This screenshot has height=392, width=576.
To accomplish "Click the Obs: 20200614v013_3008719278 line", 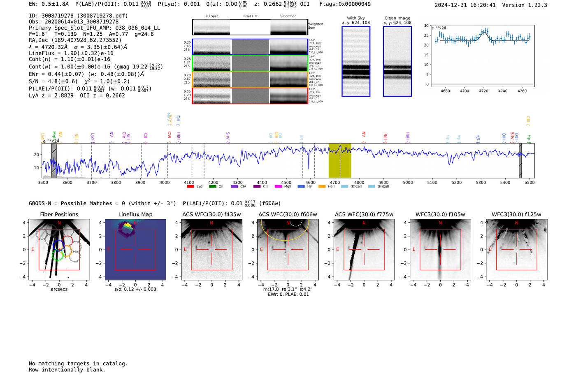I will pos(74,22).
